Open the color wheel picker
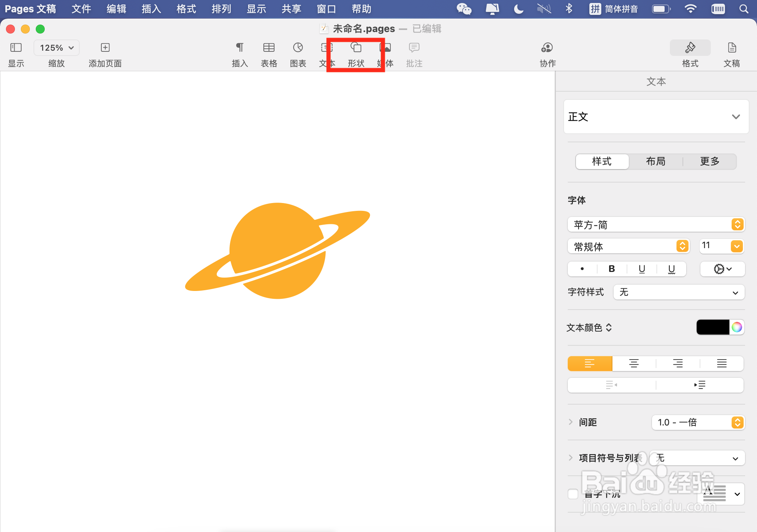The image size is (757, 532). tap(737, 327)
